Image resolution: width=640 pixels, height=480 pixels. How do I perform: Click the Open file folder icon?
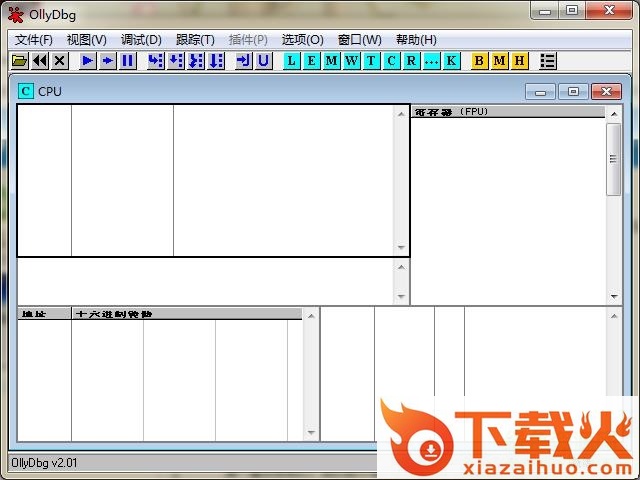tap(20, 61)
